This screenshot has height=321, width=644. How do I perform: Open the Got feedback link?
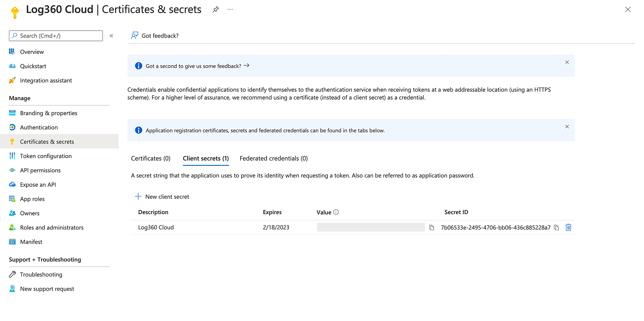click(155, 36)
